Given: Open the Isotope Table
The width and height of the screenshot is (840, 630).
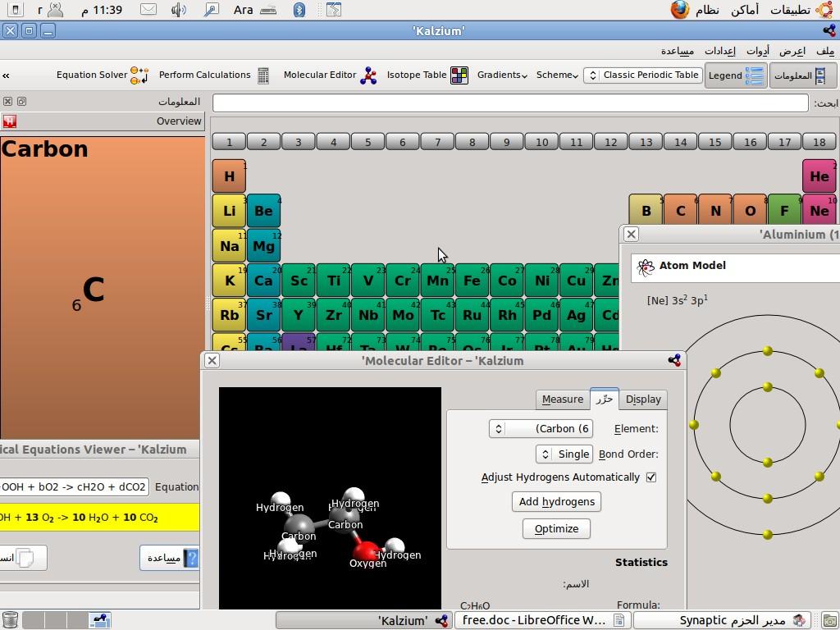Looking at the screenshot, I should tap(427, 75).
